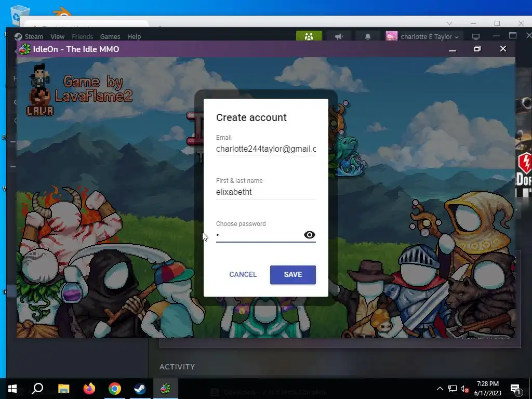
Task: Click background browser tab dropdown chevron
Action: click(449, 23)
